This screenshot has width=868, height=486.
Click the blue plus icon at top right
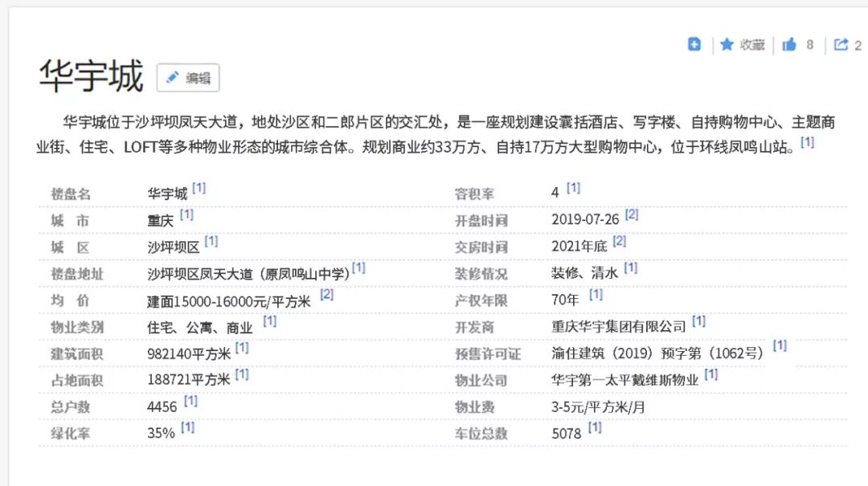694,44
